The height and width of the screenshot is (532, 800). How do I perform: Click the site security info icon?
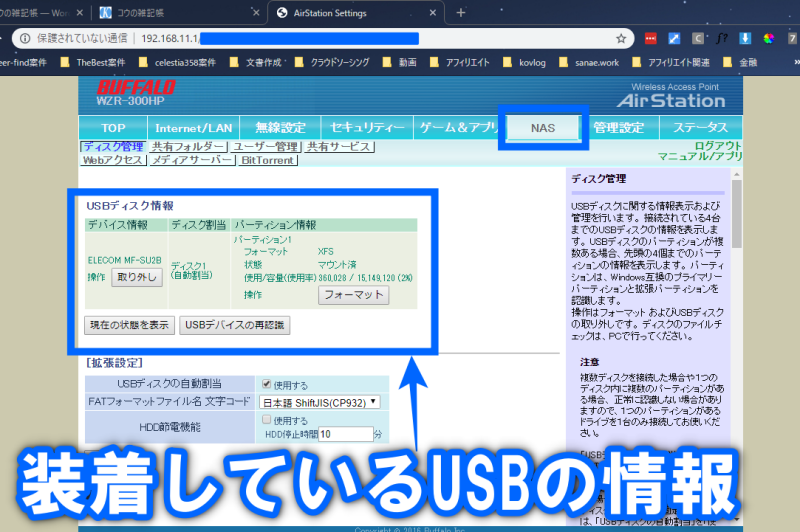point(23,38)
